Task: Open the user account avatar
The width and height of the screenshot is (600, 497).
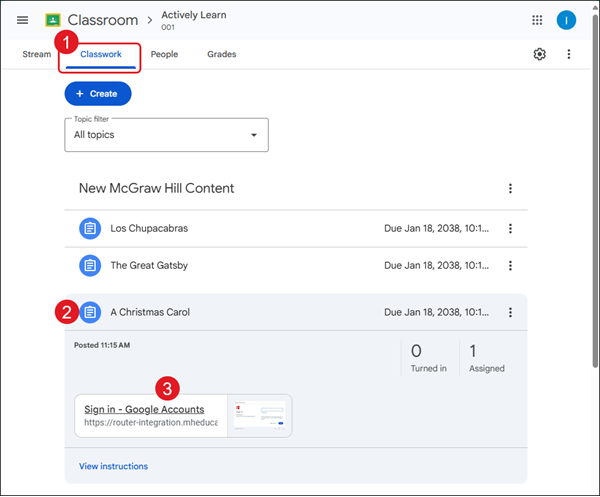Action: click(566, 20)
